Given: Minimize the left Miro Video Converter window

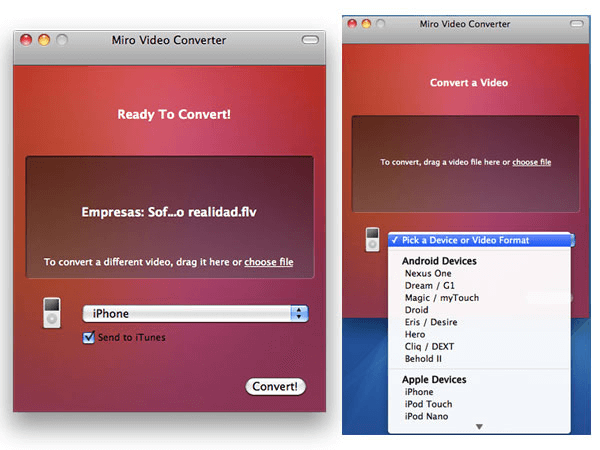Looking at the screenshot, I should [44, 40].
